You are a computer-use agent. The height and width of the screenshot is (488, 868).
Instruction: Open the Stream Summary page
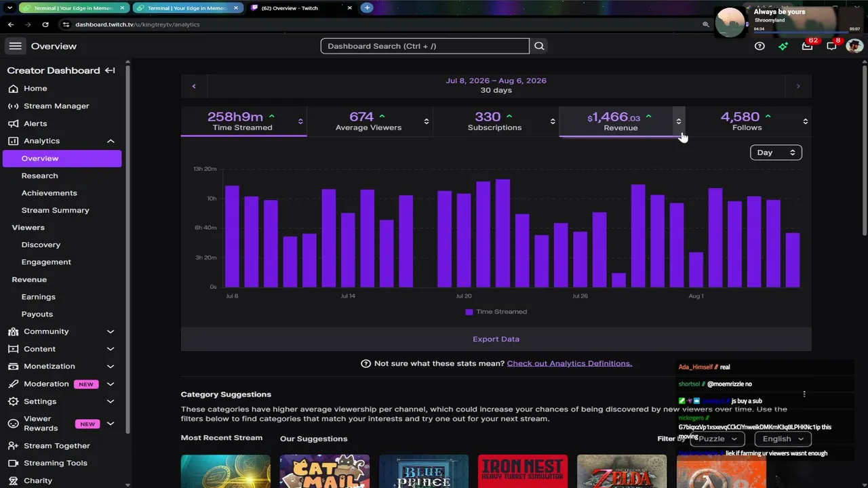click(x=55, y=210)
